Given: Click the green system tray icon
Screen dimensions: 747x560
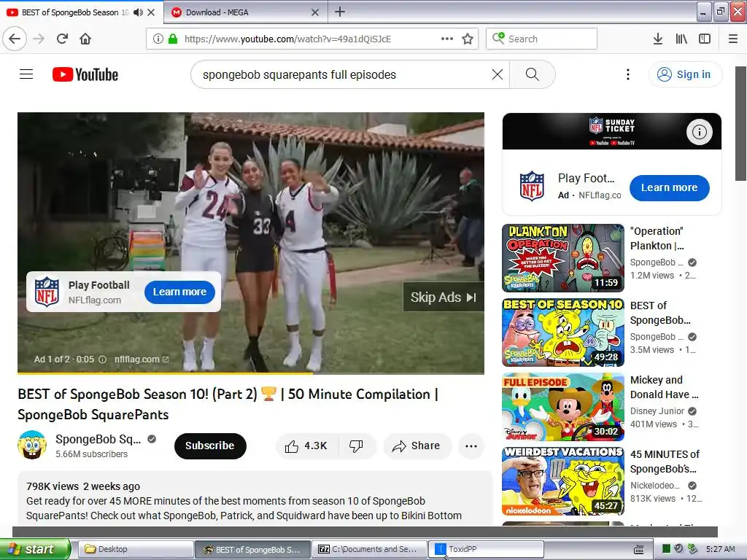Looking at the screenshot, I should click(x=667, y=549).
